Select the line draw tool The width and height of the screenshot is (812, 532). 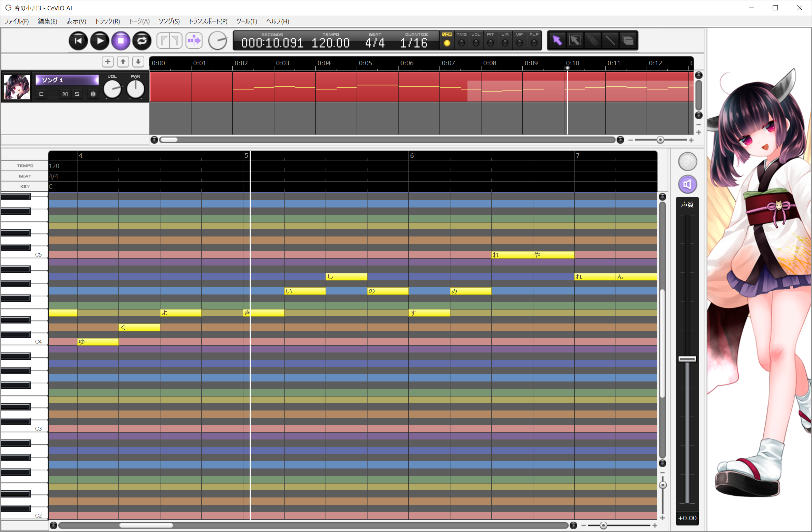(x=610, y=41)
